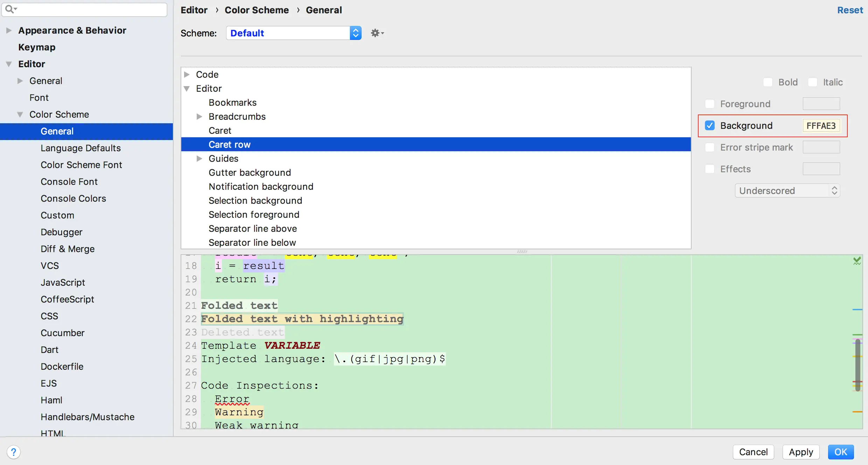This screenshot has height=465, width=868.
Task: Uncheck the Background checkbox
Action: coord(710,125)
